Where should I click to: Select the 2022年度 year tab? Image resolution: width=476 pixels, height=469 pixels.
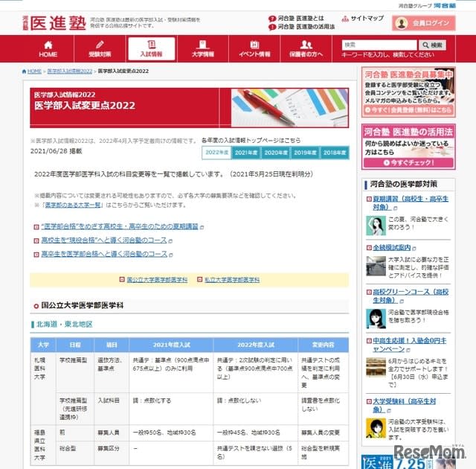coord(216,153)
